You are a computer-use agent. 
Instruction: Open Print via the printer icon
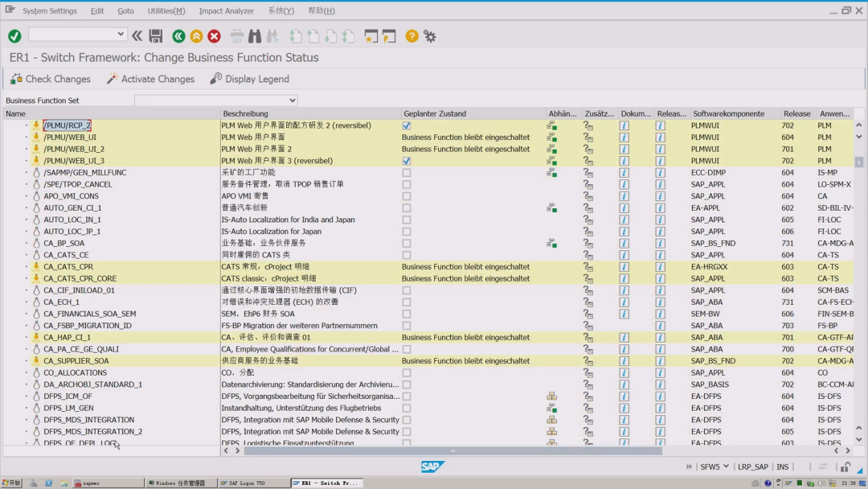click(237, 36)
